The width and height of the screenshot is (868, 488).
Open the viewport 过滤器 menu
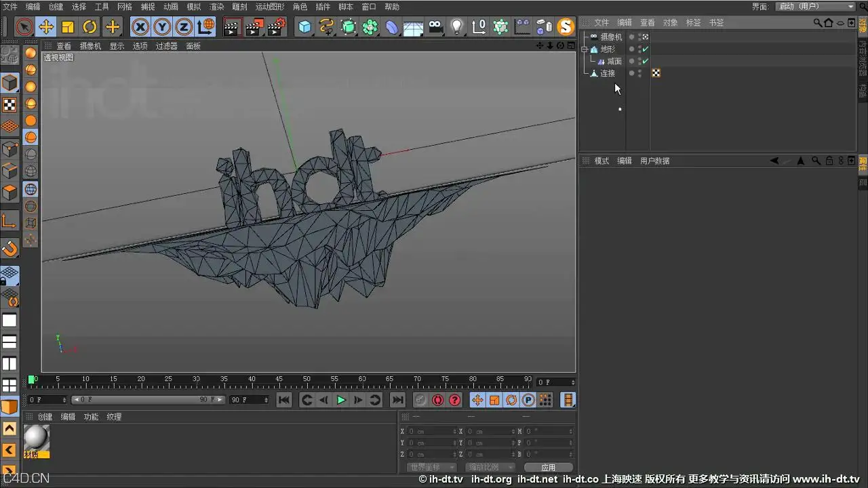pyautogui.click(x=166, y=46)
